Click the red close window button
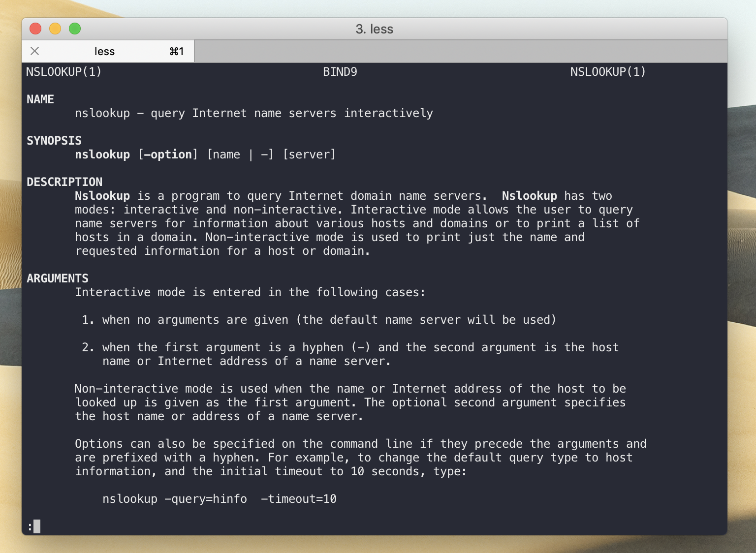 (35, 29)
